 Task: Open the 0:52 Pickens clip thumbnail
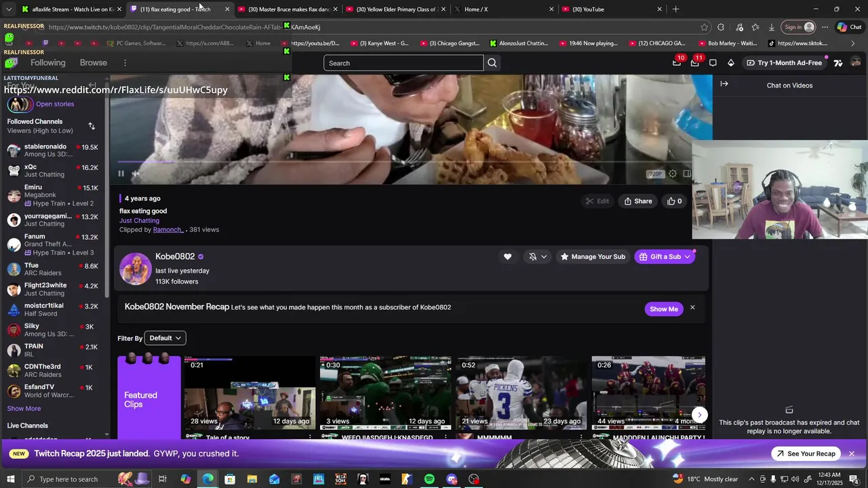[521, 393]
